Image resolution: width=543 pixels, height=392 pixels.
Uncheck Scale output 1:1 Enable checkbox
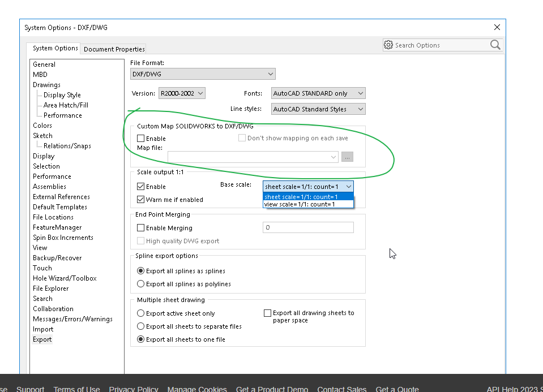140,187
